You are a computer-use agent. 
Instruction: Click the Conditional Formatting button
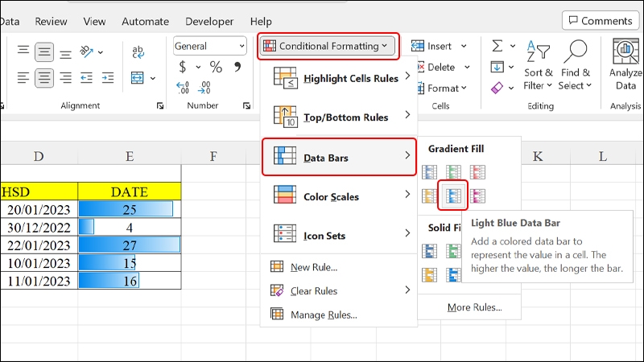coord(328,46)
